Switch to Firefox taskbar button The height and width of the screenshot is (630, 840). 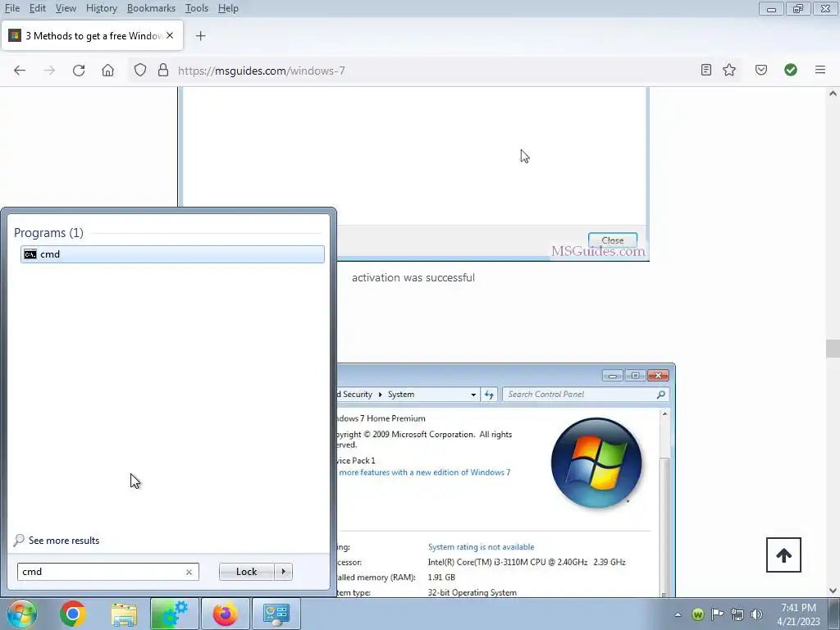(225, 614)
